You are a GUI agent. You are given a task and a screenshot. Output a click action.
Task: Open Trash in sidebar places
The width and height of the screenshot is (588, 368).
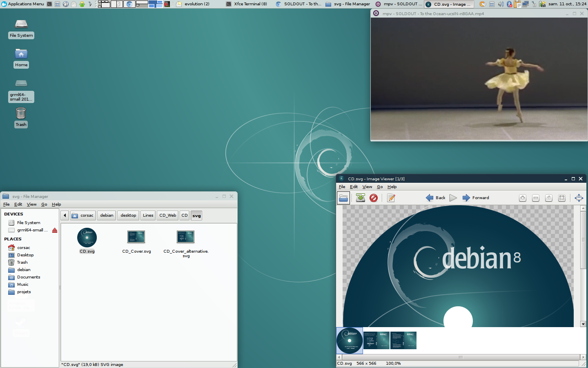click(x=22, y=263)
